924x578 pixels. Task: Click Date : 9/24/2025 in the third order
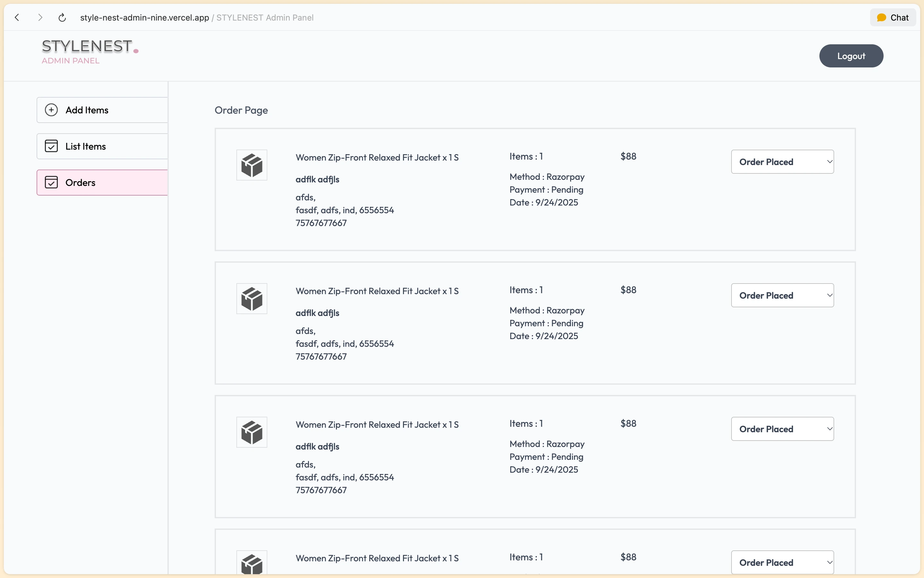(x=544, y=469)
